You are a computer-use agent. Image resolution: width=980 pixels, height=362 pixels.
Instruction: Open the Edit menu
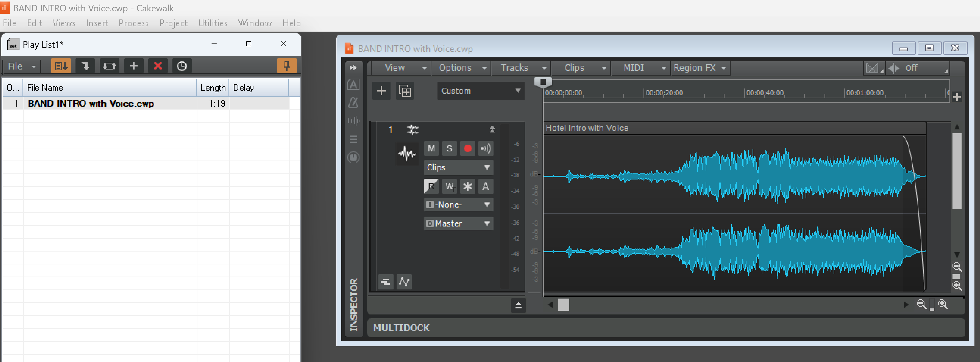pos(35,23)
